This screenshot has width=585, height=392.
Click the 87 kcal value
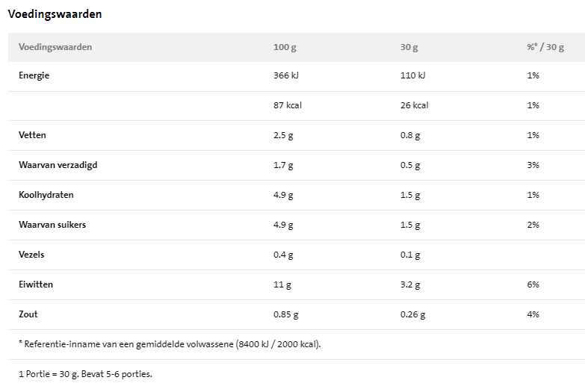click(x=288, y=105)
